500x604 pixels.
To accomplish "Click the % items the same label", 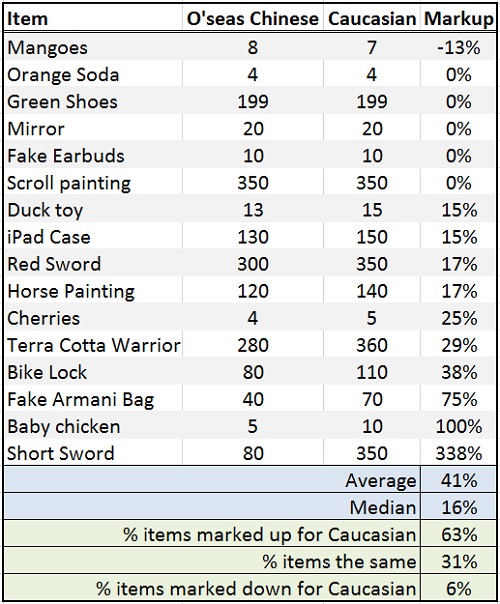I will 212,562.
